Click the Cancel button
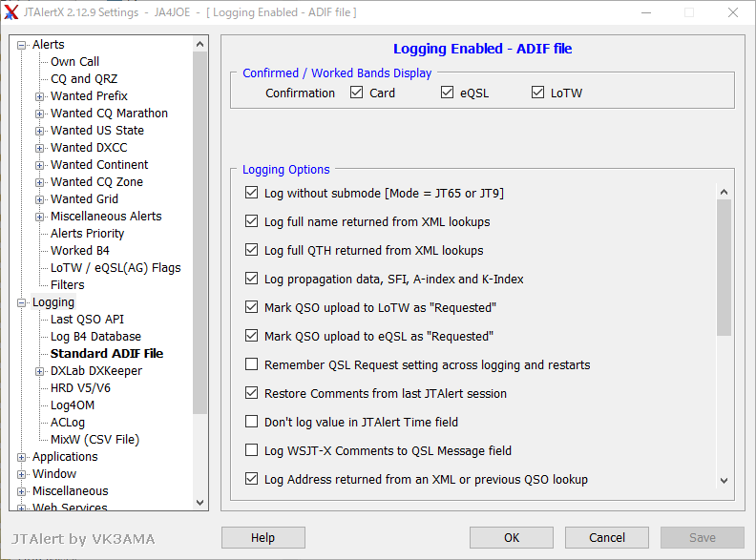Image resolution: width=756 pixels, height=560 pixels. click(607, 537)
